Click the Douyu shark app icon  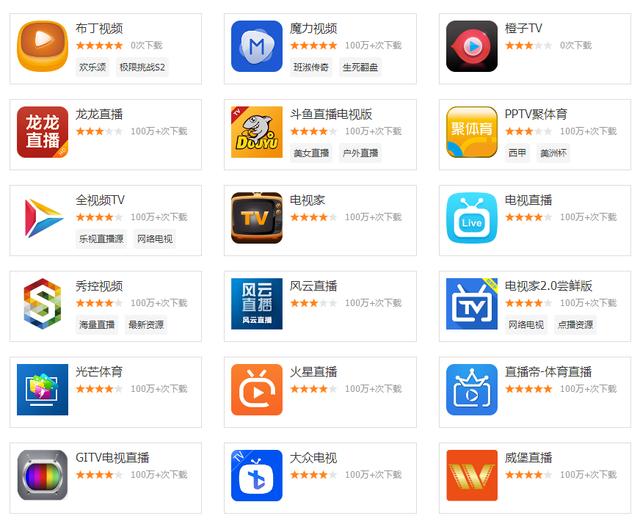coord(257,132)
